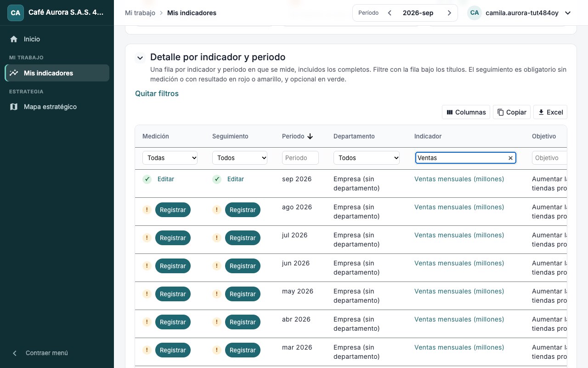Register seguimiento for ago 2026
Image resolution: width=588 pixels, height=368 pixels.
(x=243, y=210)
